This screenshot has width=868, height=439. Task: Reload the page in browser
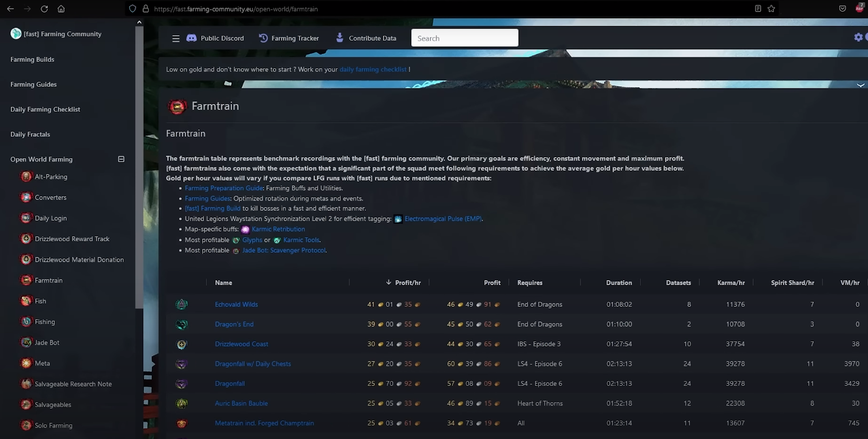click(44, 9)
